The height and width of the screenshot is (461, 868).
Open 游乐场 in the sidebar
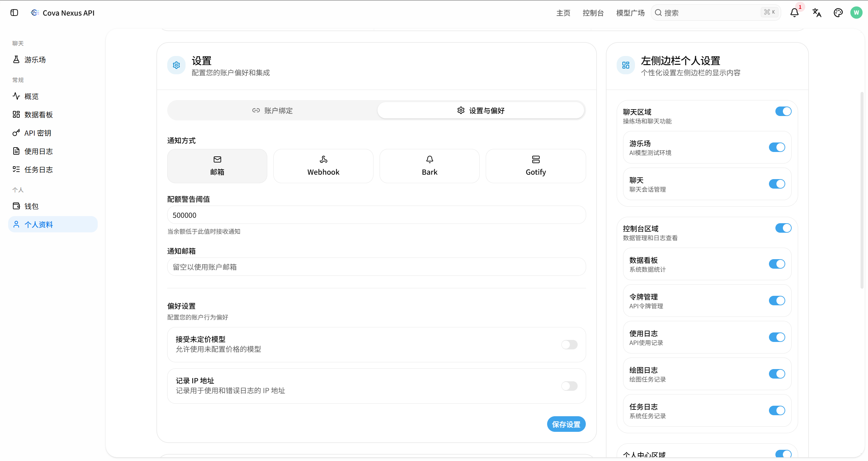53,60
